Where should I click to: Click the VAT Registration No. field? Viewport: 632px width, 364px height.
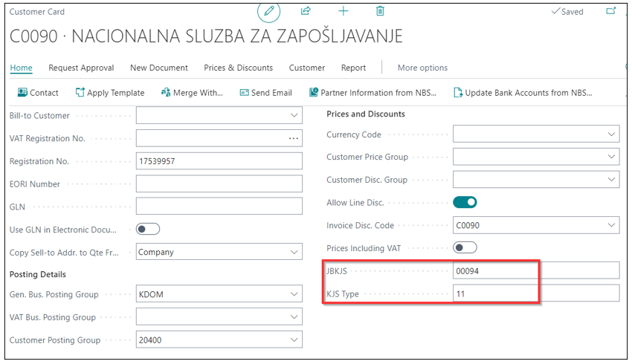pyautogui.click(x=219, y=138)
